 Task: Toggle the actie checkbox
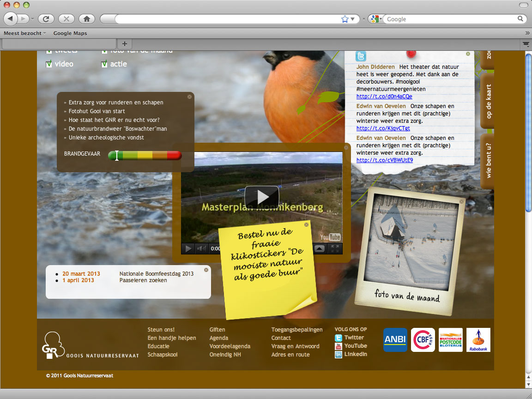pos(104,64)
